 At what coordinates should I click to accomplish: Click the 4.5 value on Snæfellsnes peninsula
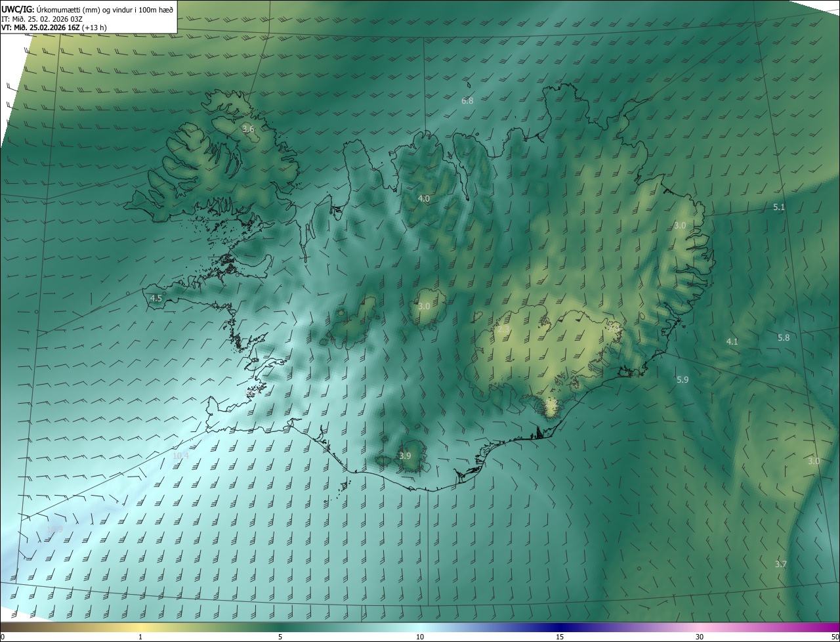[x=156, y=298]
